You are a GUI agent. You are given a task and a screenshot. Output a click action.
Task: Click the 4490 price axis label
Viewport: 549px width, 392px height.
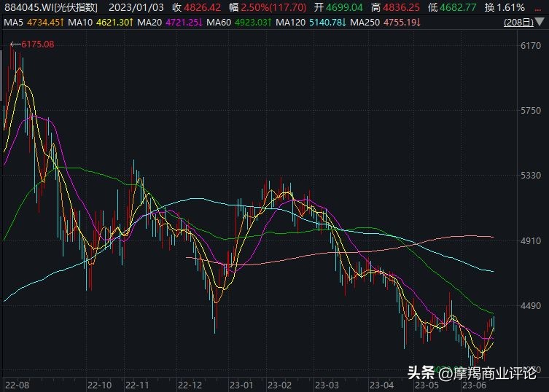(531, 305)
